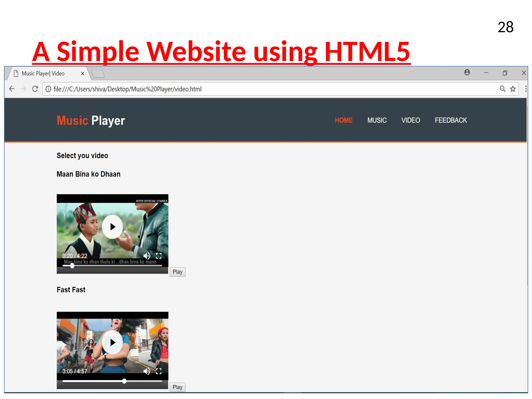Bookmark page with the star icon
The height and width of the screenshot is (399, 532).
tap(513, 89)
